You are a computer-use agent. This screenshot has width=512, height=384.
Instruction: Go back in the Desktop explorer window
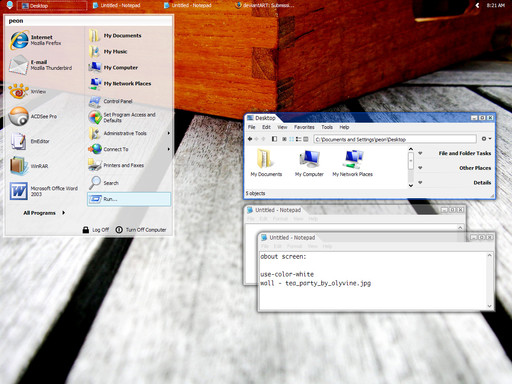(x=250, y=139)
